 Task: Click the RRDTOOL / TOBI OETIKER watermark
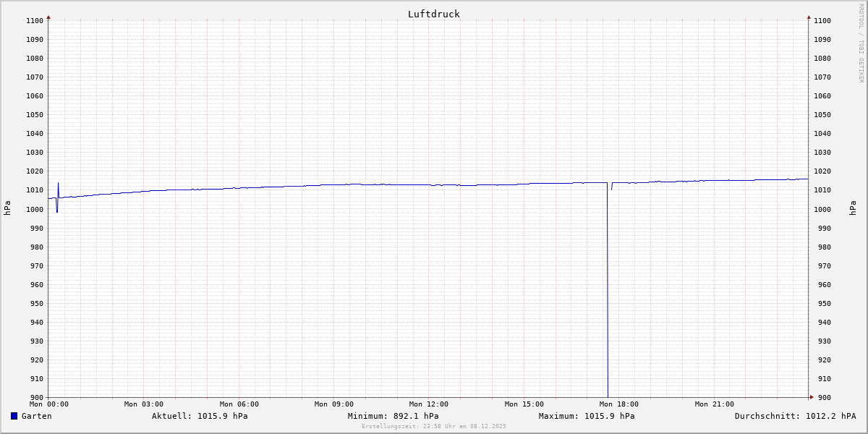pyautogui.click(x=861, y=43)
